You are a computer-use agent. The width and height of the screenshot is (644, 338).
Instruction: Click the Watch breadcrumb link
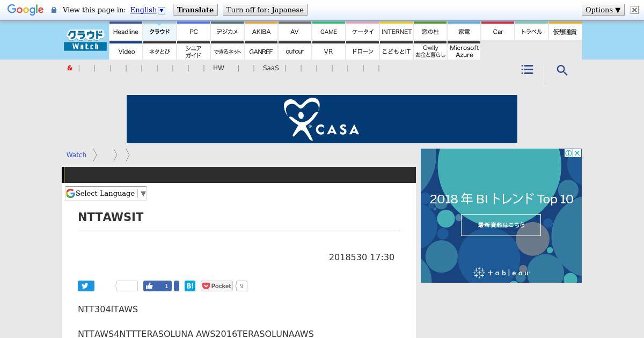click(x=76, y=155)
